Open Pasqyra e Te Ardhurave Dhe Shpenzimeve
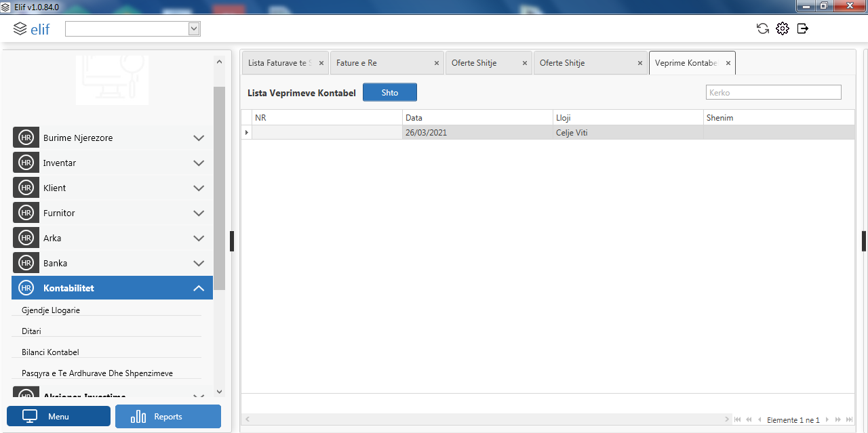This screenshot has width=868, height=433. (97, 373)
